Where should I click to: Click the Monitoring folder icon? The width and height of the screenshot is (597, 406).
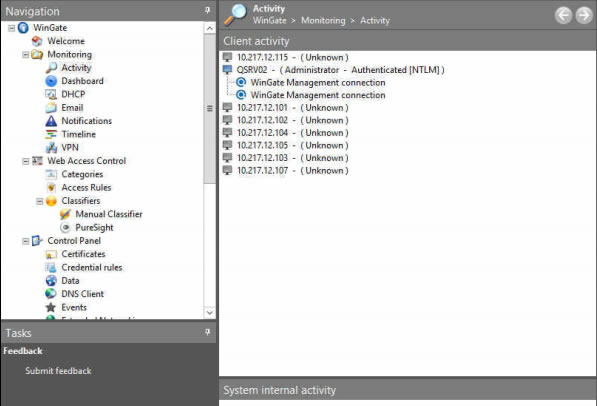click(37, 54)
